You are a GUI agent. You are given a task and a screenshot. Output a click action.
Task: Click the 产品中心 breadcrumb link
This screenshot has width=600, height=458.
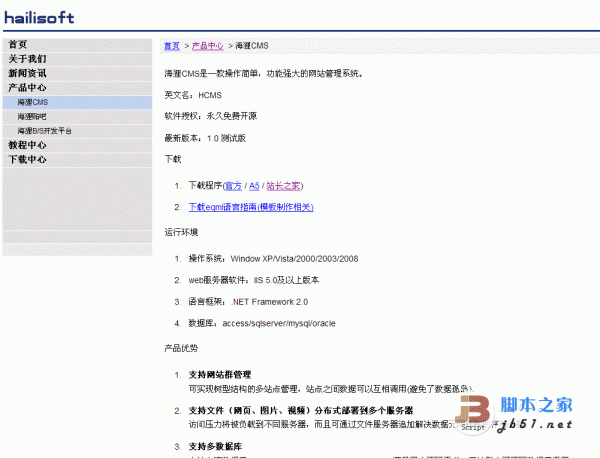click(x=207, y=46)
